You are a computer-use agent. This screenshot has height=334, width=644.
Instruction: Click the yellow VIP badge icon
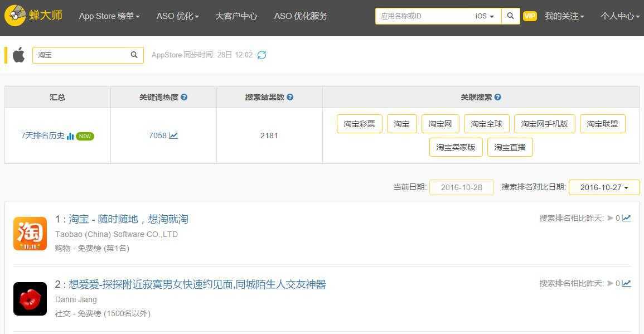tap(530, 16)
